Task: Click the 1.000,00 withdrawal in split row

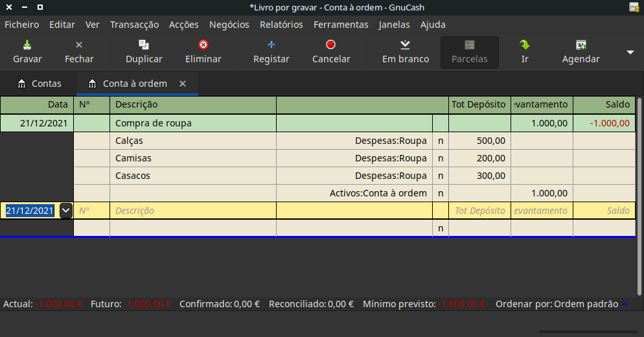Action: [542, 193]
